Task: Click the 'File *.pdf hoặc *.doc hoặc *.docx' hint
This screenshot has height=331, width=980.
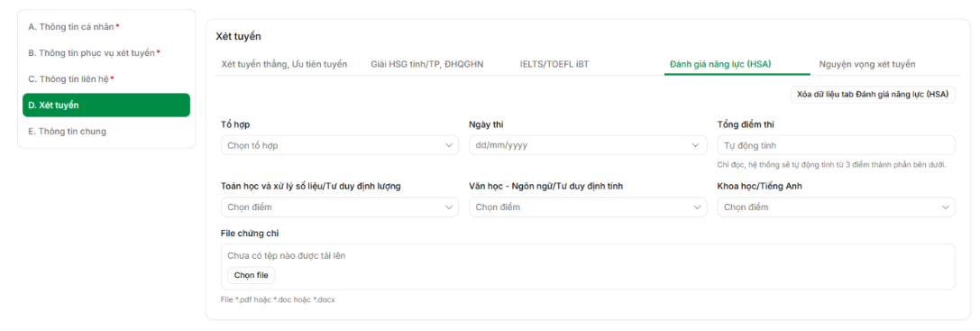Action: click(x=278, y=299)
